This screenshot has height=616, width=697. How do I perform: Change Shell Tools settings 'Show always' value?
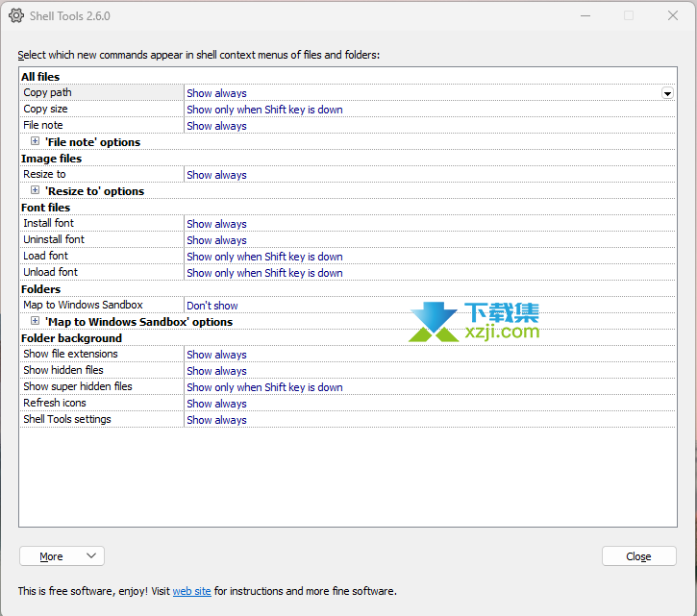pos(216,420)
